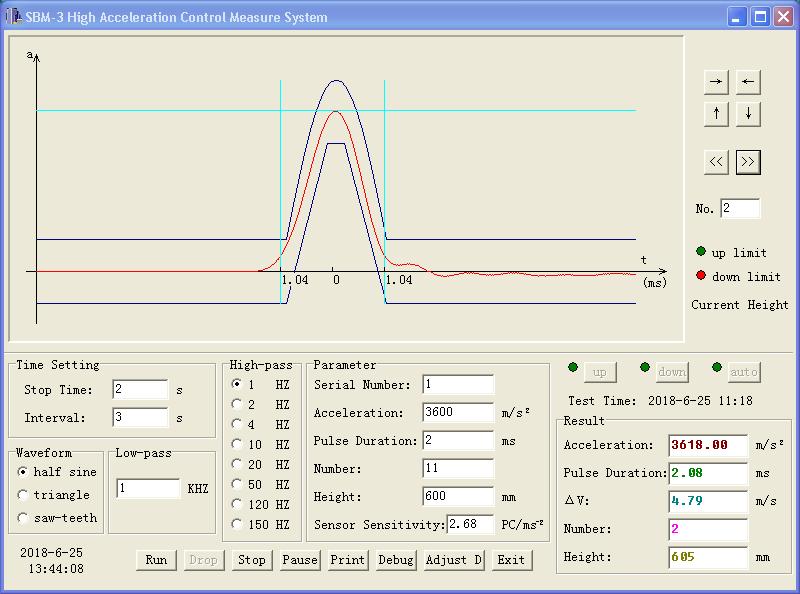Click the auto height button
Image resolution: width=800 pixels, height=594 pixels.
[744, 372]
